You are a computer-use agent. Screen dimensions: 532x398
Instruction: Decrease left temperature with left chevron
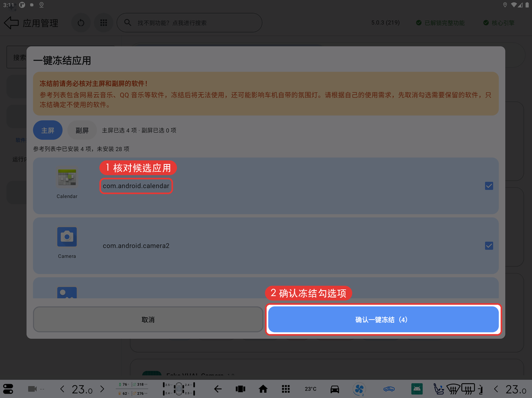[62, 389]
